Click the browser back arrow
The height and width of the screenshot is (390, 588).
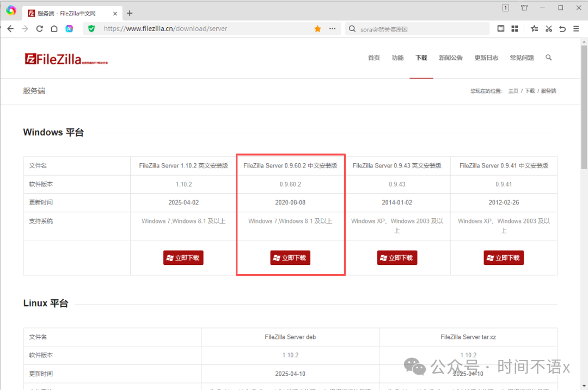10,29
